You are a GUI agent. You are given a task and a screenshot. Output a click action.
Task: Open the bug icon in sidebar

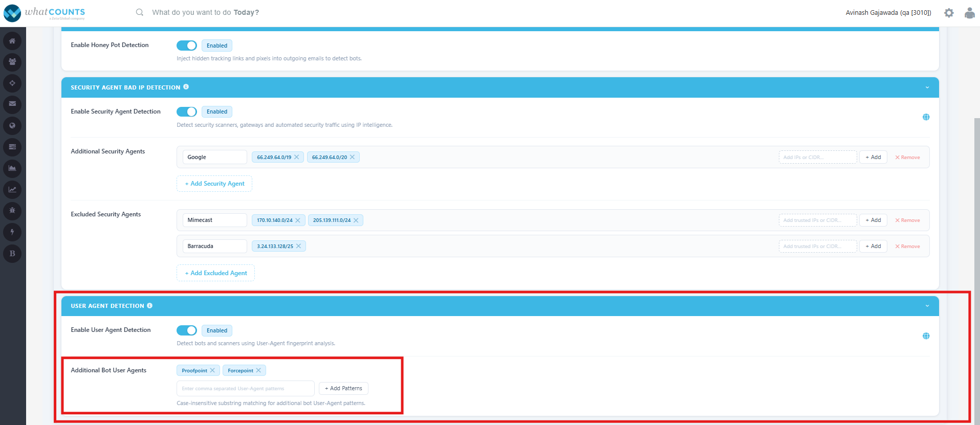(12, 210)
